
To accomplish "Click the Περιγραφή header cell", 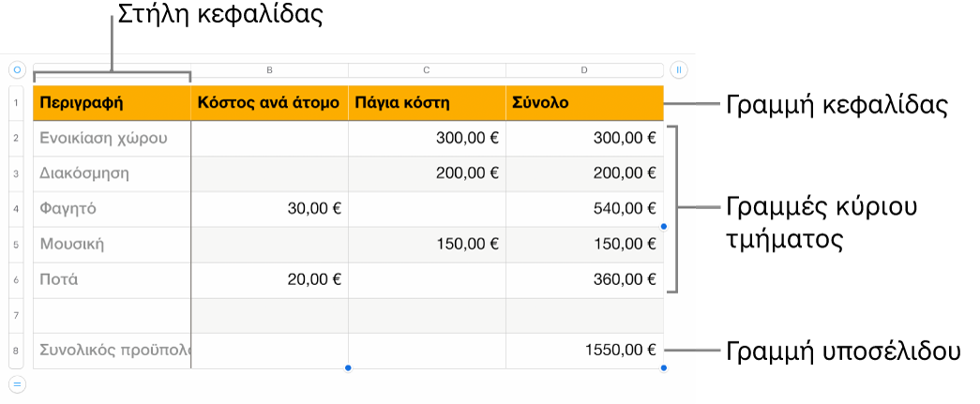I will 112,103.
